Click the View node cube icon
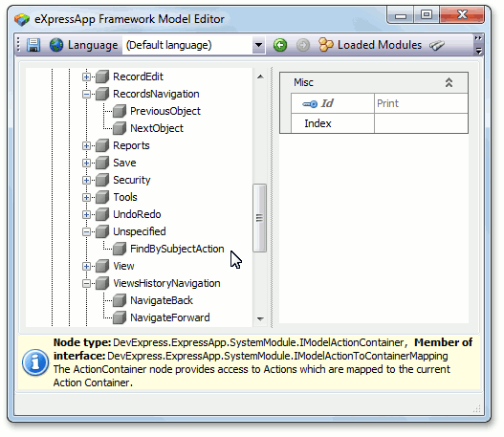This screenshot has height=437, width=504. tap(102, 267)
